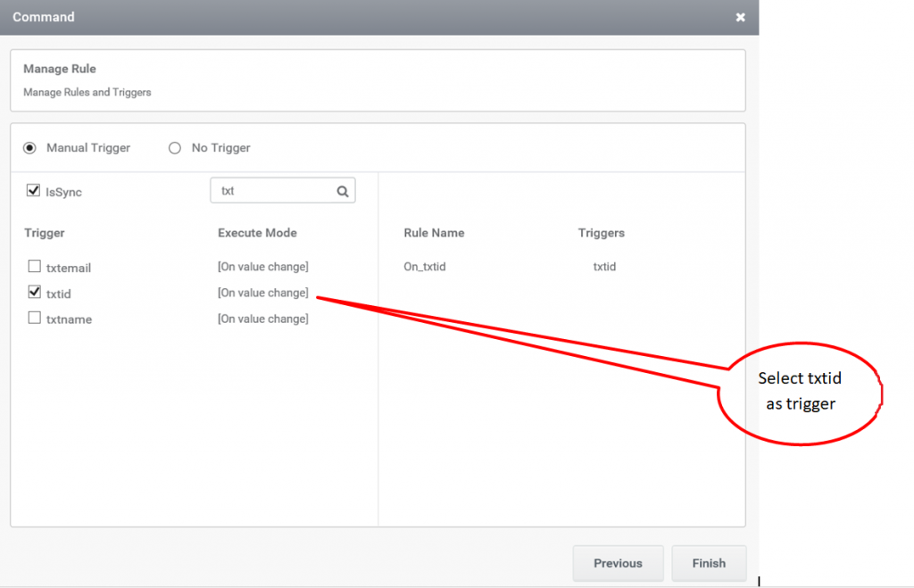
Task: Select the On_txtid rule name
Action: pyautogui.click(x=424, y=266)
